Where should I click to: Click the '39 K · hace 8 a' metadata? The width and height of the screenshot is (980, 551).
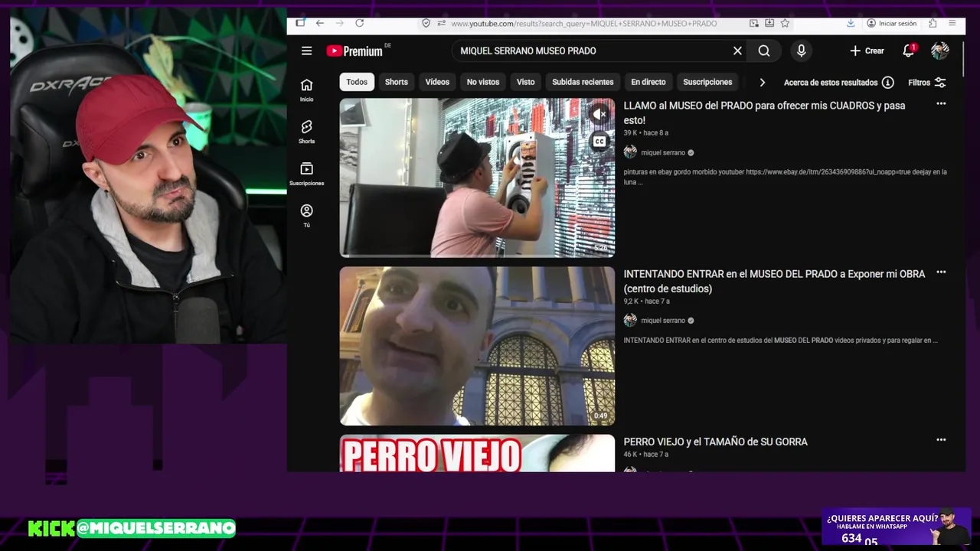[x=645, y=133]
